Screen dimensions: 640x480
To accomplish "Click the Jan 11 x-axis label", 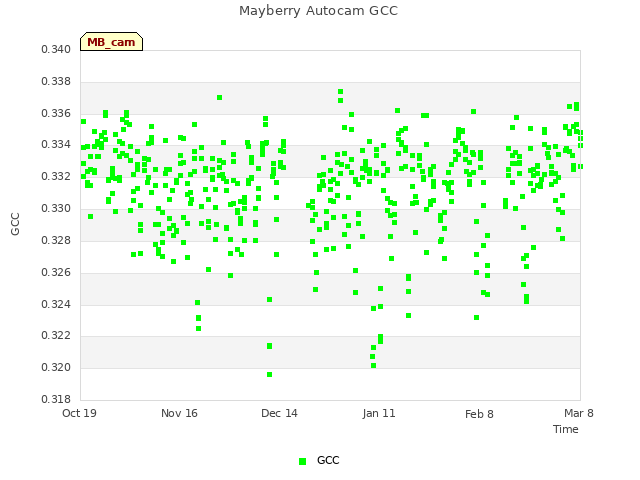I will (x=379, y=413).
